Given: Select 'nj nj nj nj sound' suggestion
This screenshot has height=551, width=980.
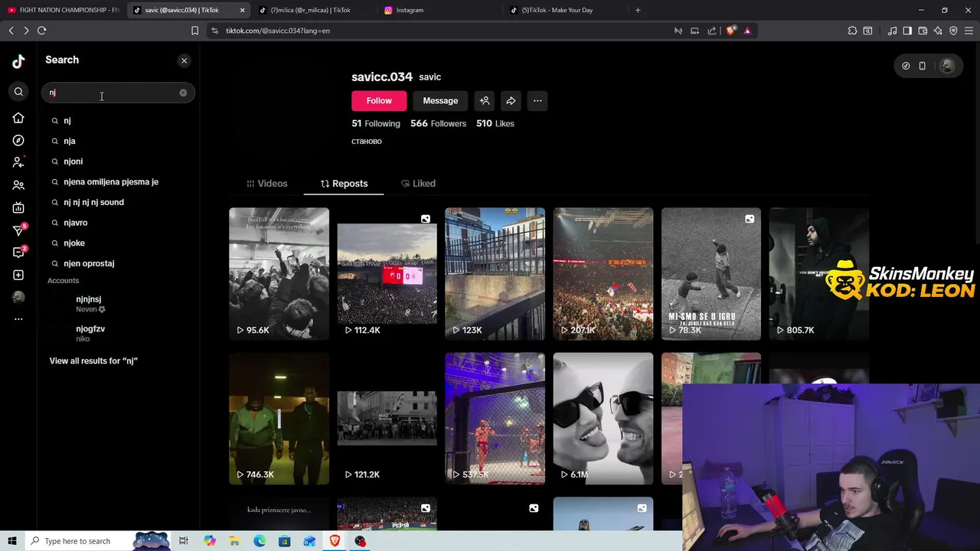Looking at the screenshot, I should (x=117, y=202).
